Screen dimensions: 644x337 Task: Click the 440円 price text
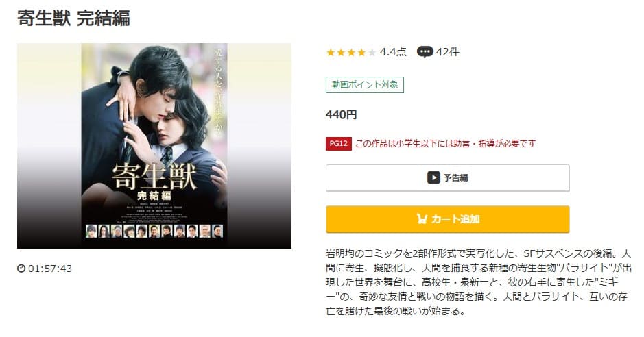[x=341, y=114]
